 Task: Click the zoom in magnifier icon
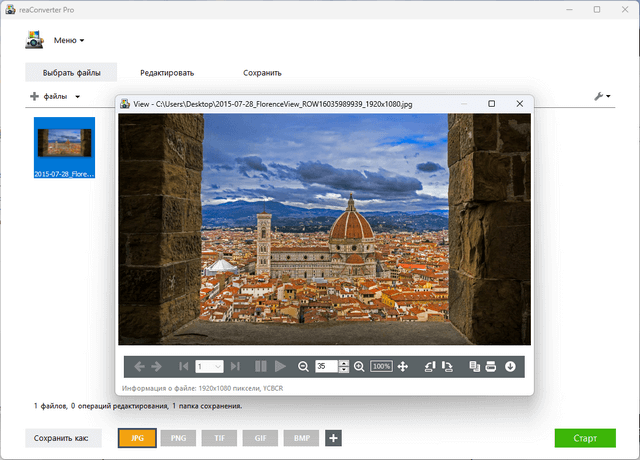pyautogui.click(x=359, y=367)
